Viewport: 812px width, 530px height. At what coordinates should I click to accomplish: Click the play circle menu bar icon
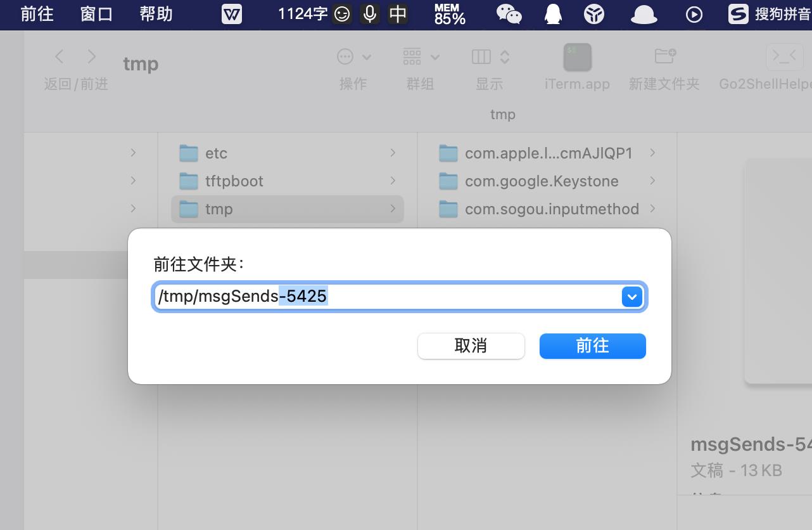(x=694, y=14)
